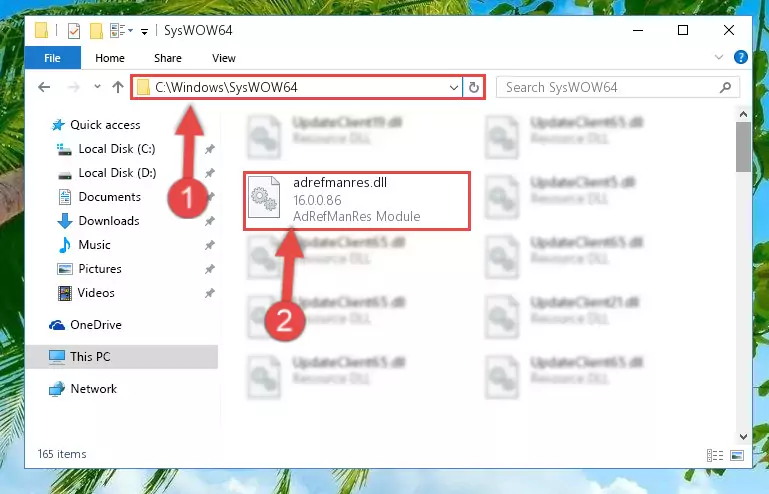The width and height of the screenshot is (769, 494).
Task: Select the adrefmanres.dll file name
Action: click(340, 182)
